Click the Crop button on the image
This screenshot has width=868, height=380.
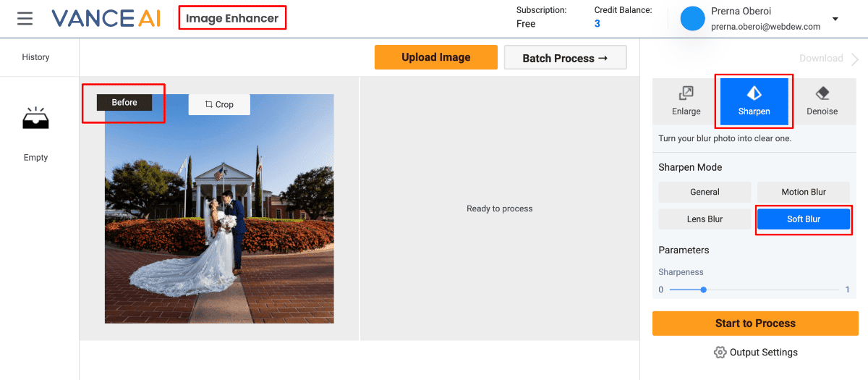tap(219, 104)
